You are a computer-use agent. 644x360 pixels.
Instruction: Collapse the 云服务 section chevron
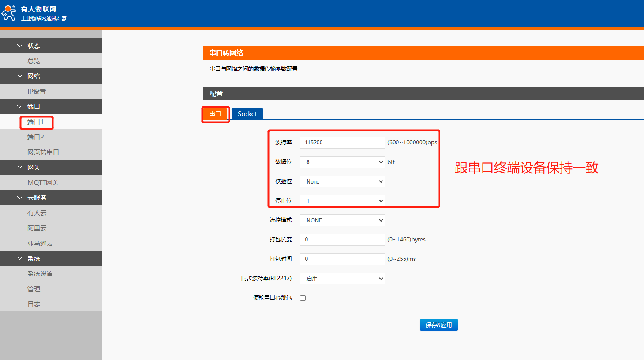20,198
